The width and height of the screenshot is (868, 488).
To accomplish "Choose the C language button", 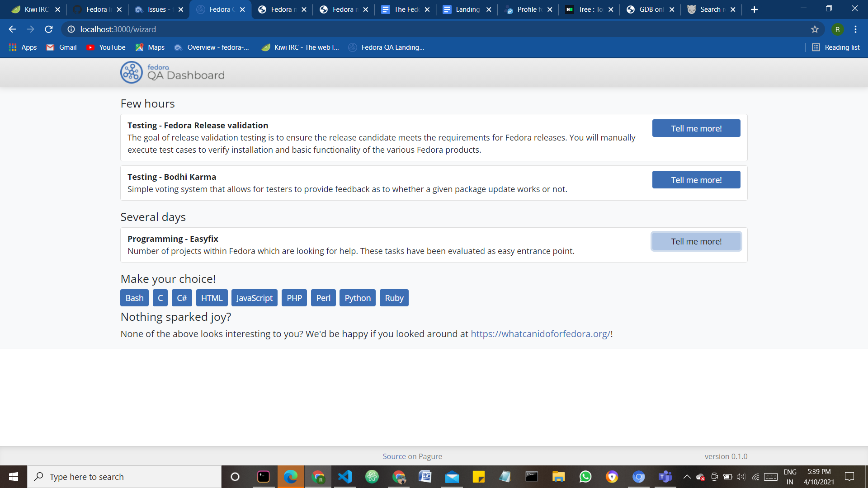I will pos(160,298).
